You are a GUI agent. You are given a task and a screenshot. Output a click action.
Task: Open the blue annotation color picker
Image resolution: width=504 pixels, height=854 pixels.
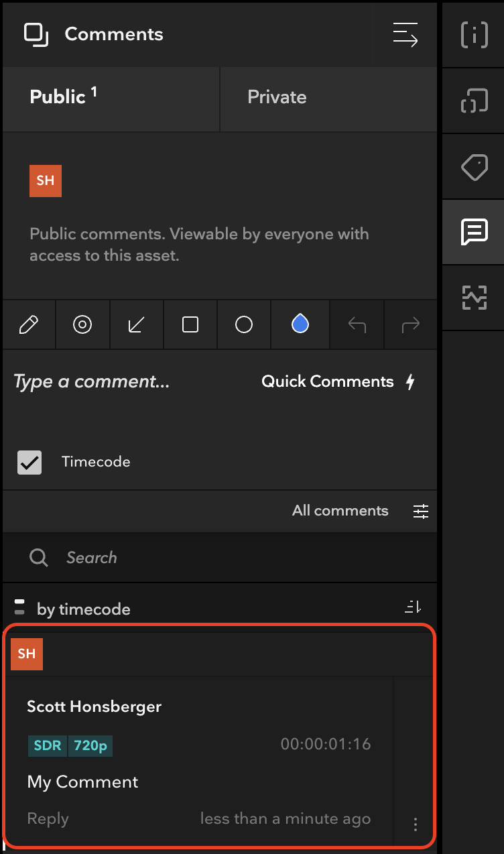click(300, 325)
